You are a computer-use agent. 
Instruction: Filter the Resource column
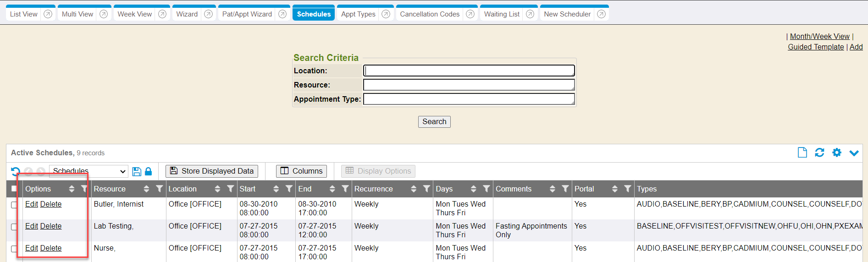coord(159,189)
